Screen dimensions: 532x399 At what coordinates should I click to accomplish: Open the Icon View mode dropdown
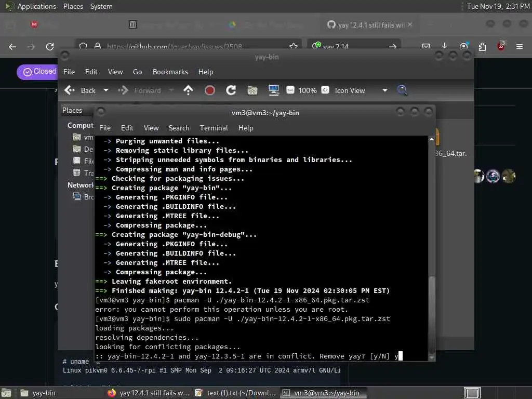click(x=361, y=90)
